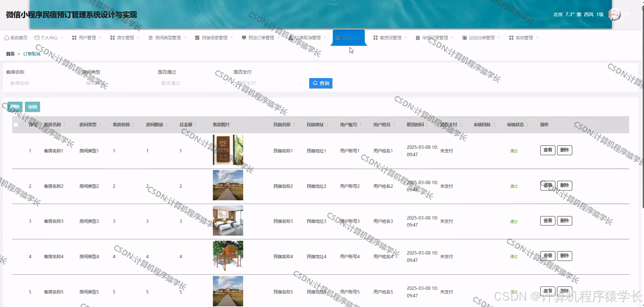Viewport: 644px width, 307px height.
Task: Click the 民宿名称2 cell
Action: click(x=283, y=186)
